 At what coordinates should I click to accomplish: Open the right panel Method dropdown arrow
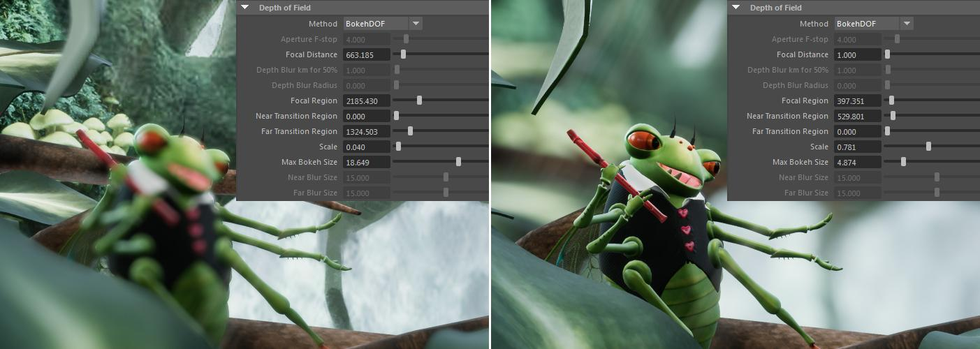(907, 24)
